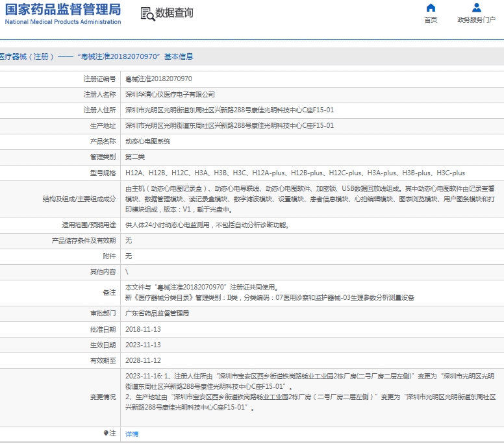
Task: Select registration number 粤械注准20182070970 value
Action: pyautogui.click(x=158, y=79)
